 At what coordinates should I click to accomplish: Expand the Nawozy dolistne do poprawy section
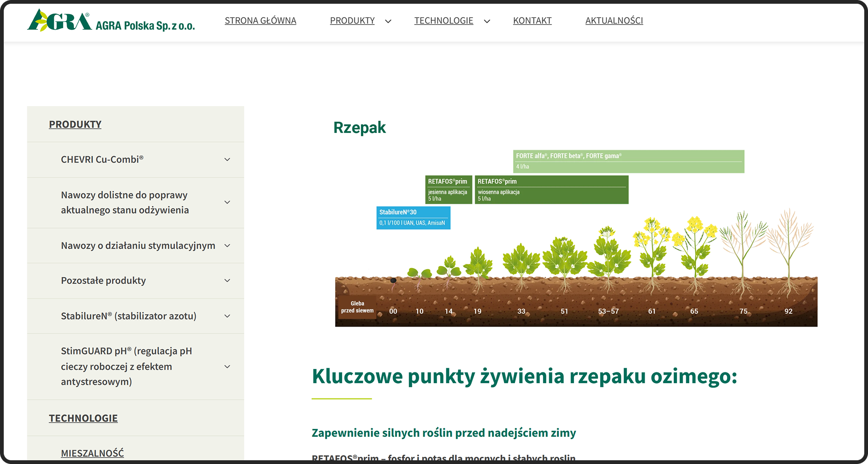tap(227, 202)
